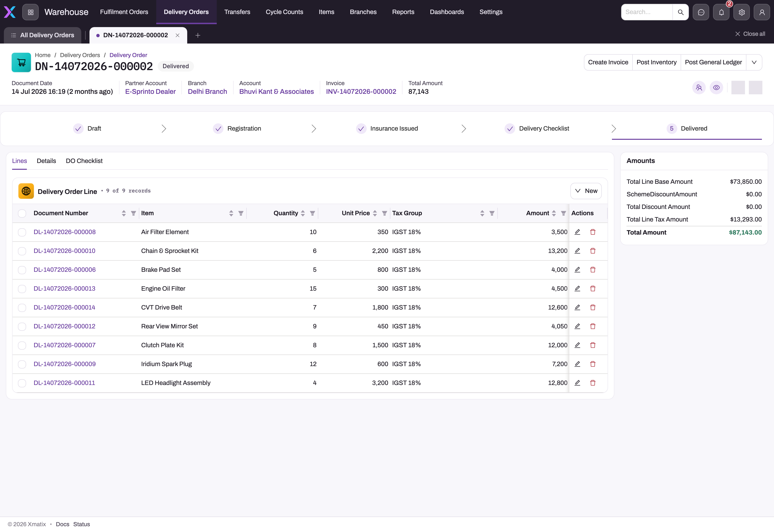
Task: Click Close all tabs
Action: pos(750,34)
